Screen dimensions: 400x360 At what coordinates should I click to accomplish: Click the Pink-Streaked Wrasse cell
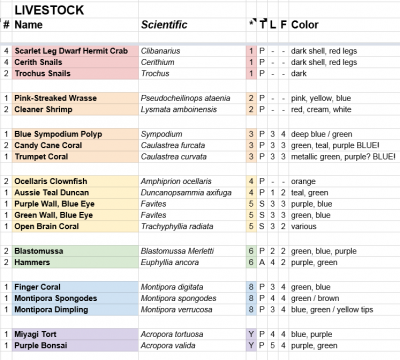(76, 98)
